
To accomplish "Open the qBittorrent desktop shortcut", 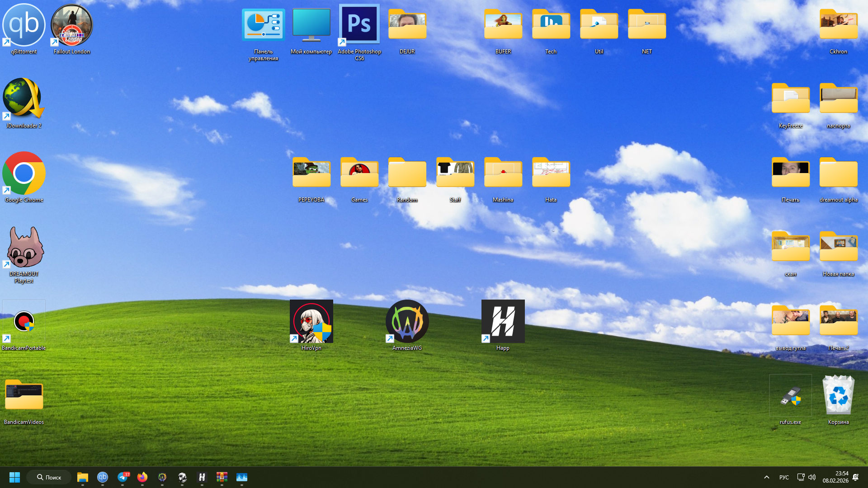I will tap(24, 26).
